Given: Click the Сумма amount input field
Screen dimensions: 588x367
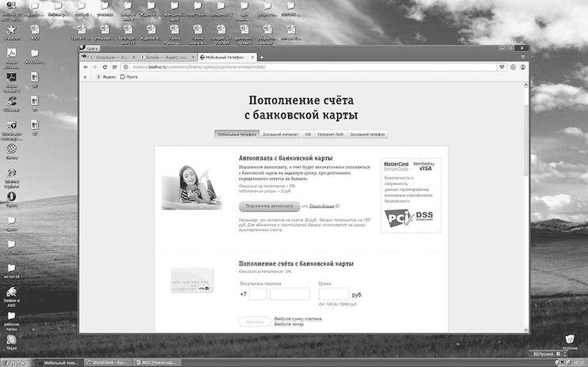Looking at the screenshot, I should click(333, 294).
